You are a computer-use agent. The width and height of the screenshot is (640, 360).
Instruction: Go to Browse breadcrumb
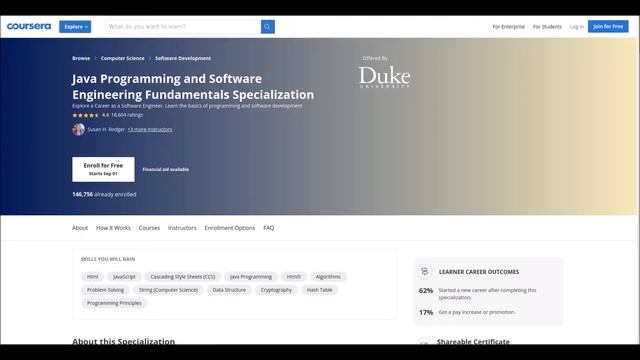81,58
